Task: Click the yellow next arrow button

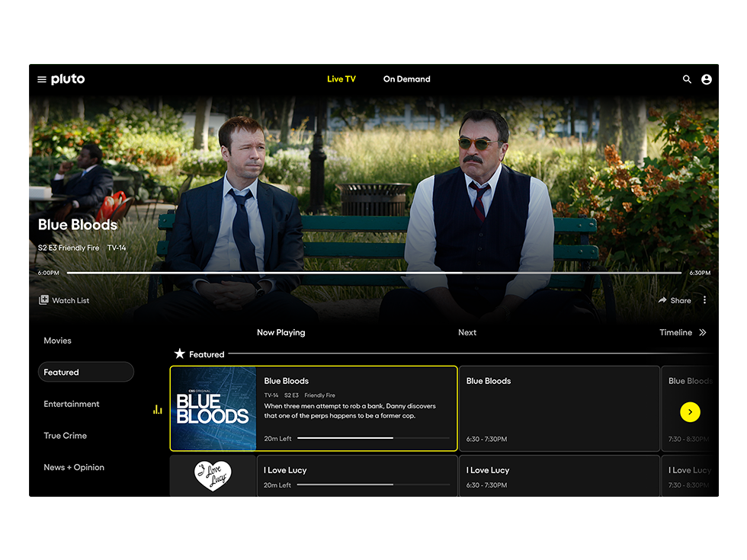Action: coord(690,412)
